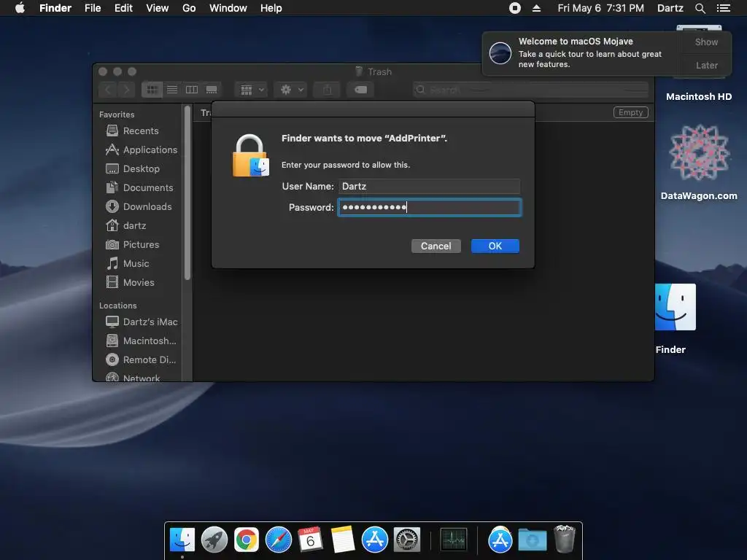Switch Trash window to gallery view
Image resolution: width=747 pixels, height=560 pixels.
211,90
